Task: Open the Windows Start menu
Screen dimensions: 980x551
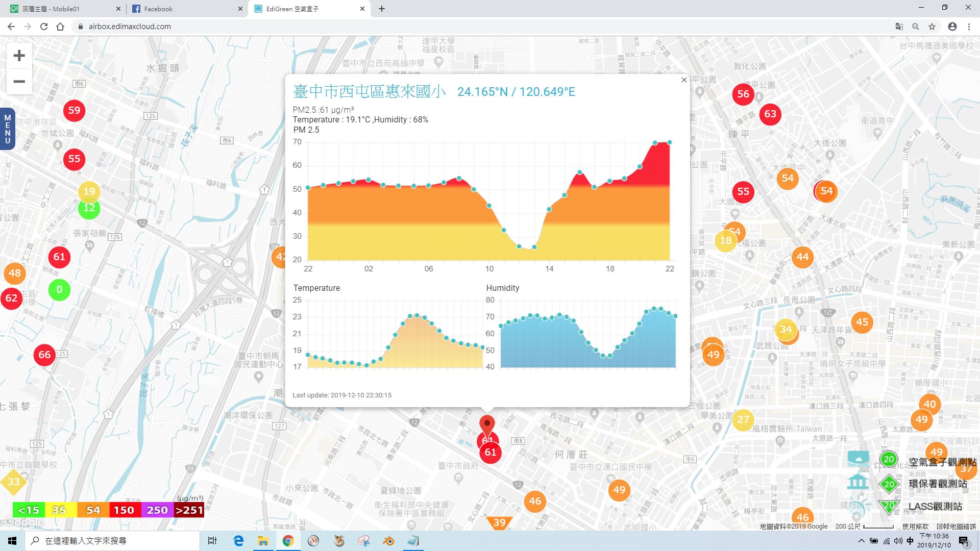Action: coord(12,541)
